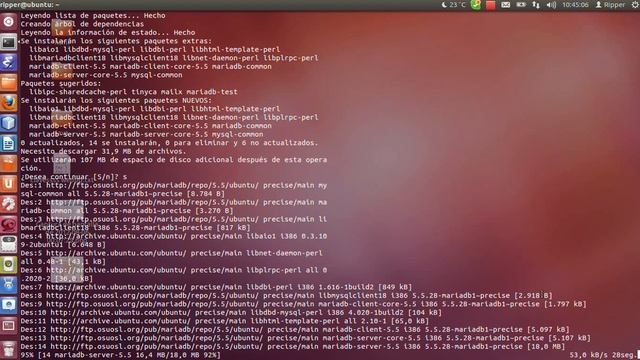Click the 'Necesito descargar 31,9 MB de archivos.' line
The height and width of the screenshot is (360, 640).
pyautogui.click(x=103, y=151)
